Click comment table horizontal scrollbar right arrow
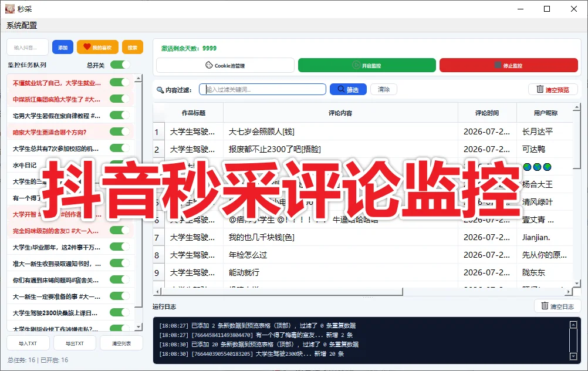Image resolution: width=588 pixels, height=371 pixels. coord(569,292)
